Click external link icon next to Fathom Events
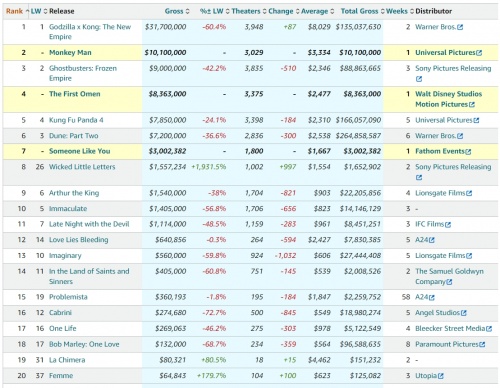Viewport: 500px width, 388px height. point(468,152)
